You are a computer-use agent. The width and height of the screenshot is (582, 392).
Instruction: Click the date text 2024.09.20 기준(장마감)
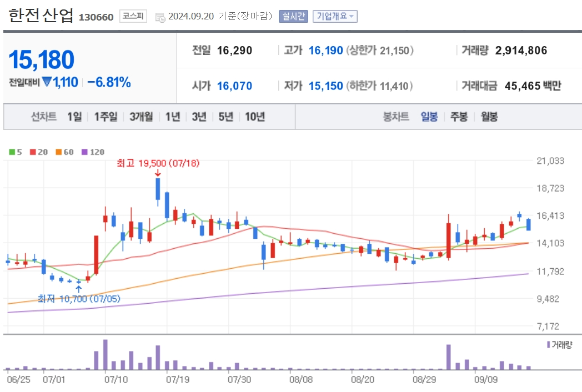pyautogui.click(x=220, y=16)
